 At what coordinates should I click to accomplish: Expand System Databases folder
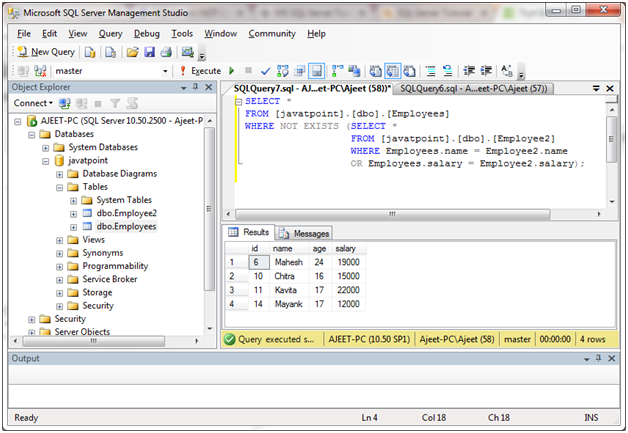click(46, 148)
